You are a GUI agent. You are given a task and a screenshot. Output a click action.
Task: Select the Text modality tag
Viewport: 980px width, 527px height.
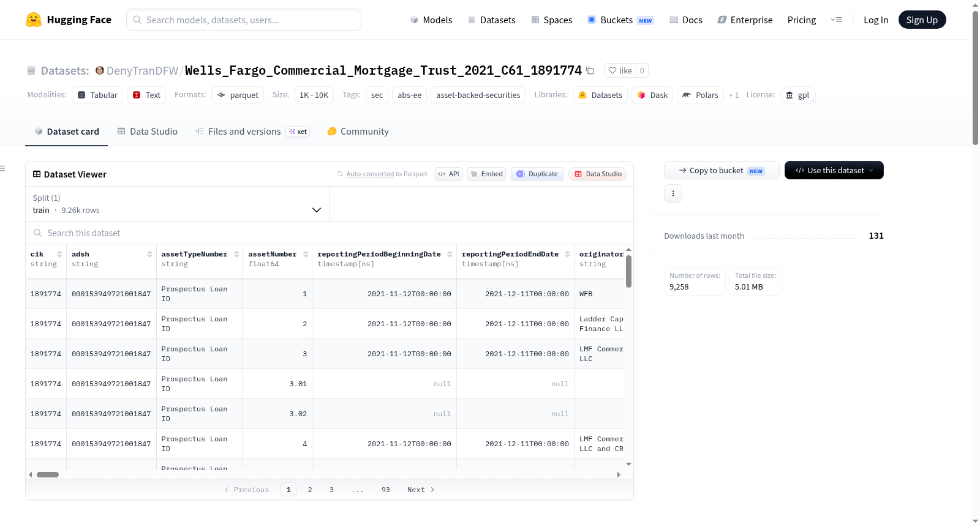(x=146, y=95)
